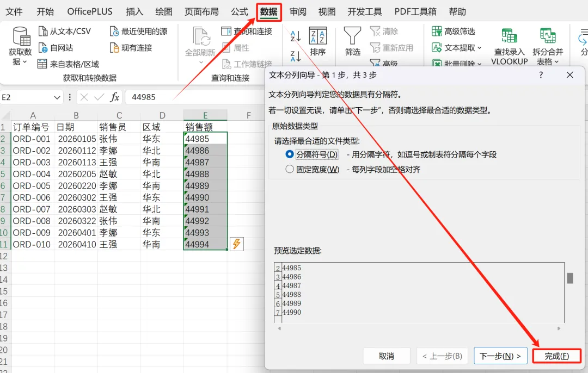
Task: Switch to the 插入 tab
Action: tap(134, 11)
